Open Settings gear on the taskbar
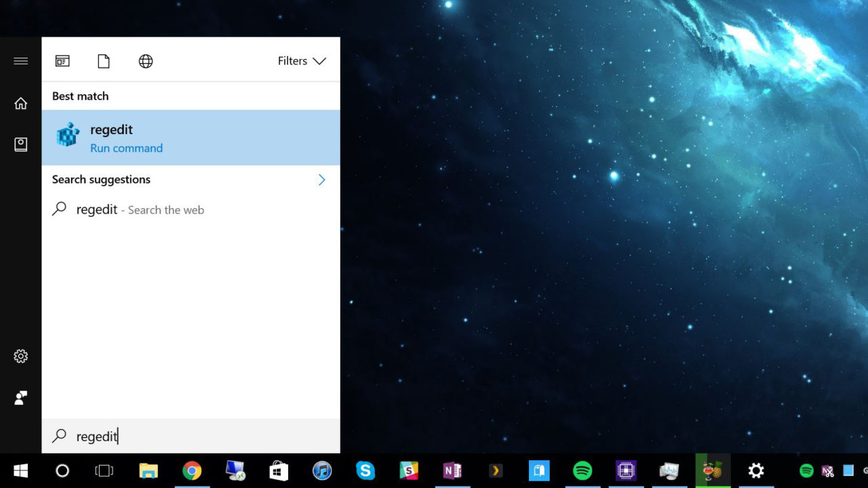Screen dimensions: 868x488 756,470
